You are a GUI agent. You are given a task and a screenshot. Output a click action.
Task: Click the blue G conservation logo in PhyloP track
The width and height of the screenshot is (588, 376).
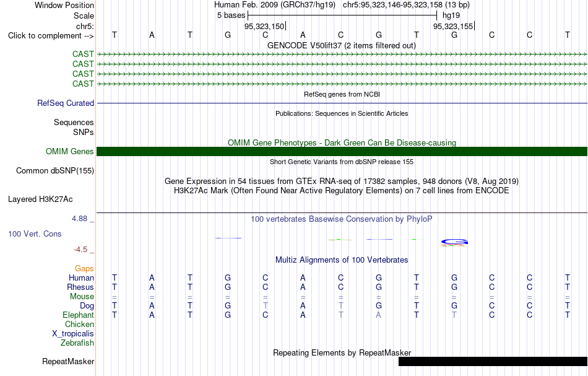click(454, 242)
